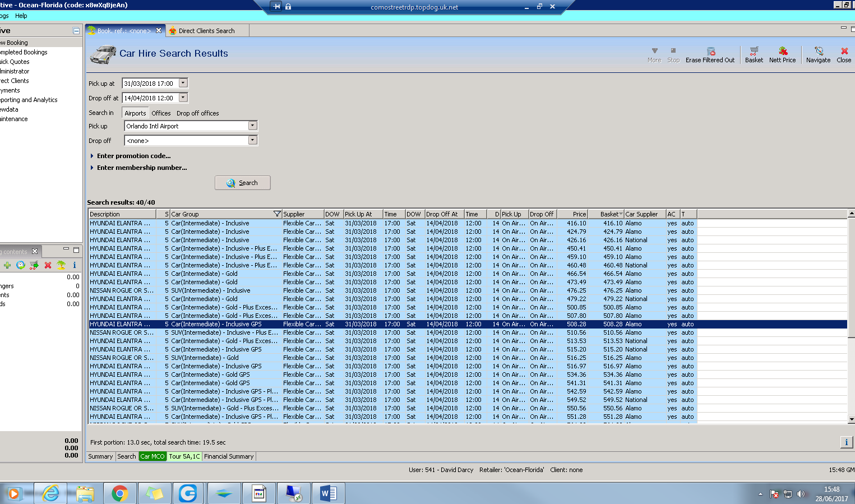Click Erase Filtered Out icon
Image resolution: width=855 pixels, height=504 pixels.
point(710,54)
